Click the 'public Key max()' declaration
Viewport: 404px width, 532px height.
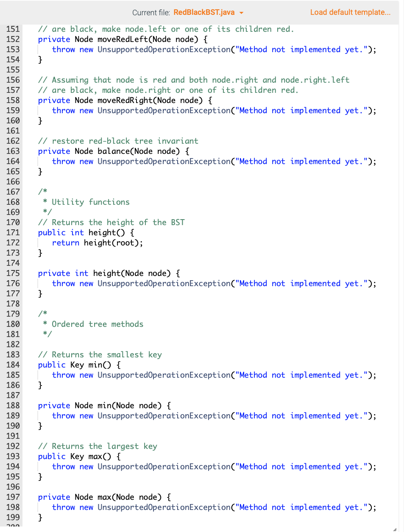[x=79, y=457]
